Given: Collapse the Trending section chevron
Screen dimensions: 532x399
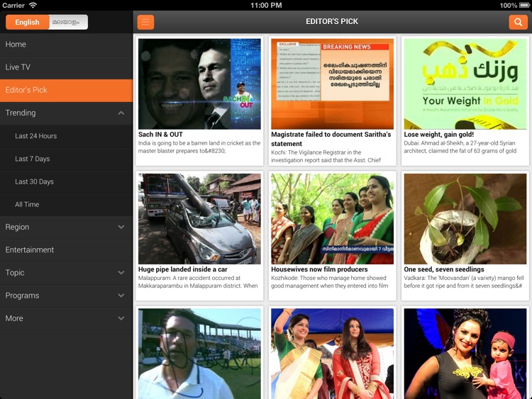Looking at the screenshot, I should [121, 113].
